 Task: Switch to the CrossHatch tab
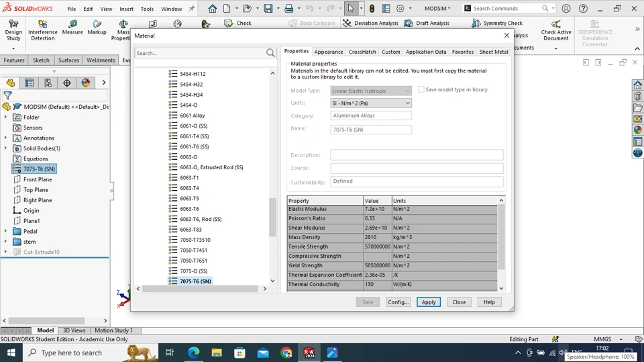(x=362, y=52)
